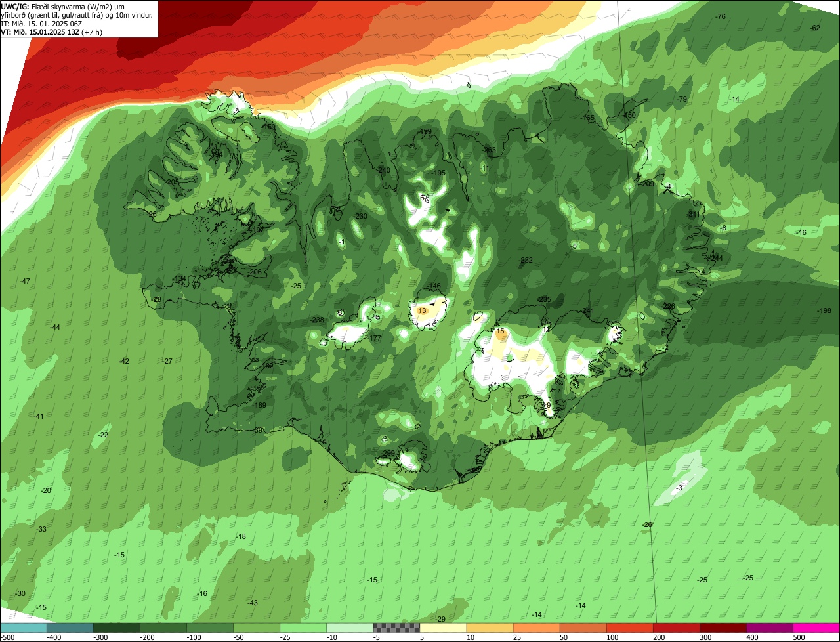Click the map value '-62'
840x642 pixels.
pos(815,28)
